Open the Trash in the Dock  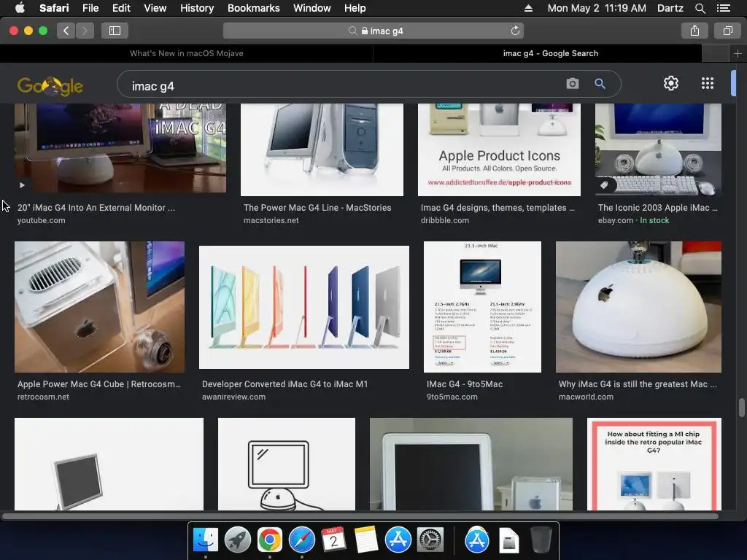(541, 540)
